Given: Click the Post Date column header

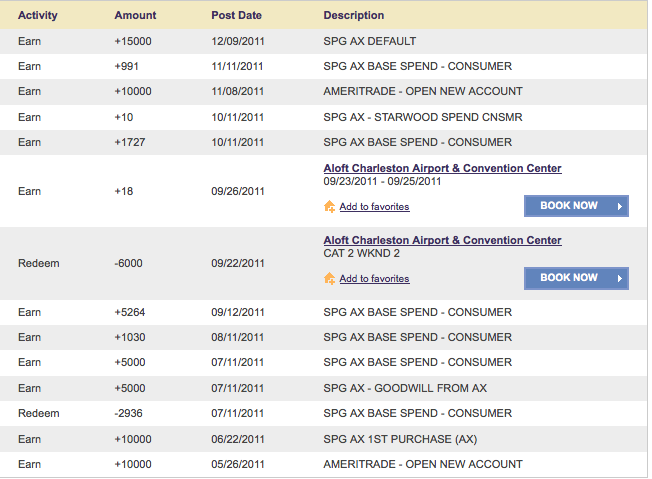Looking at the screenshot, I should (x=237, y=15).
